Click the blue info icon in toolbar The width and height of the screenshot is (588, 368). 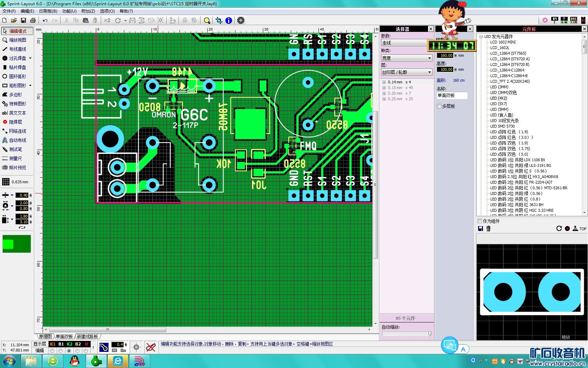(x=229, y=20)
